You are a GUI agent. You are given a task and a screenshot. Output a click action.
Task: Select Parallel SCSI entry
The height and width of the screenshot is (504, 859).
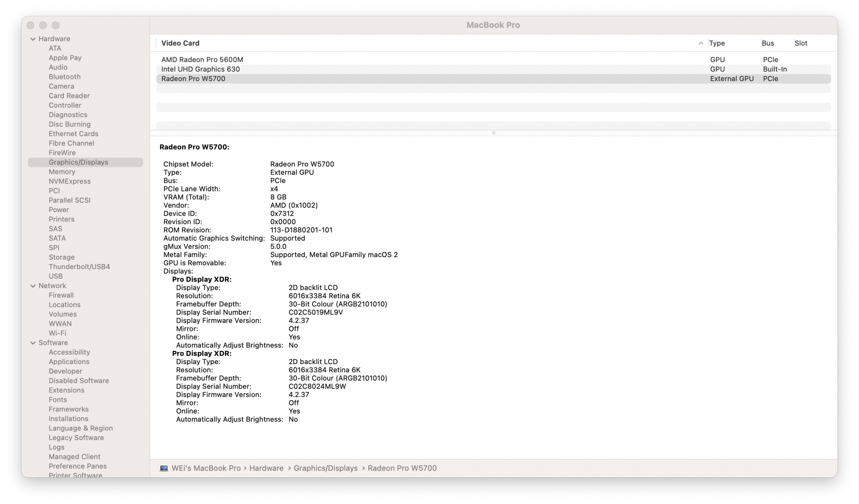[70, 200]
